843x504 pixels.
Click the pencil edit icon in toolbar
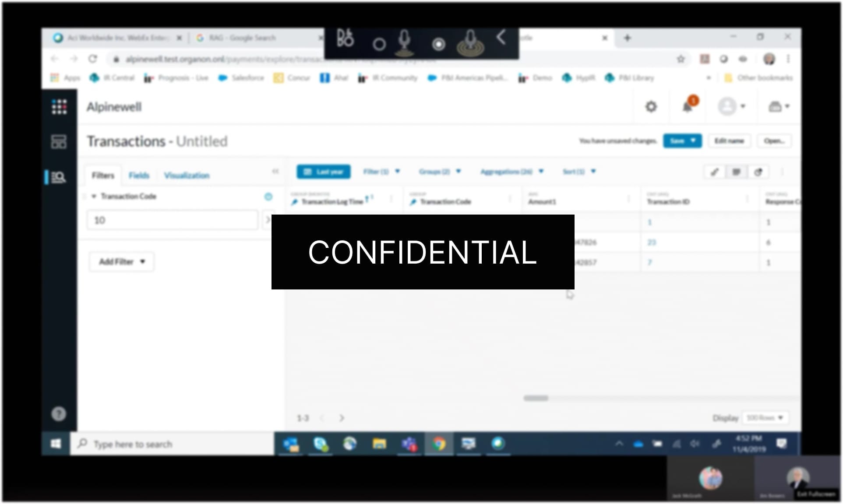(714, 172)
